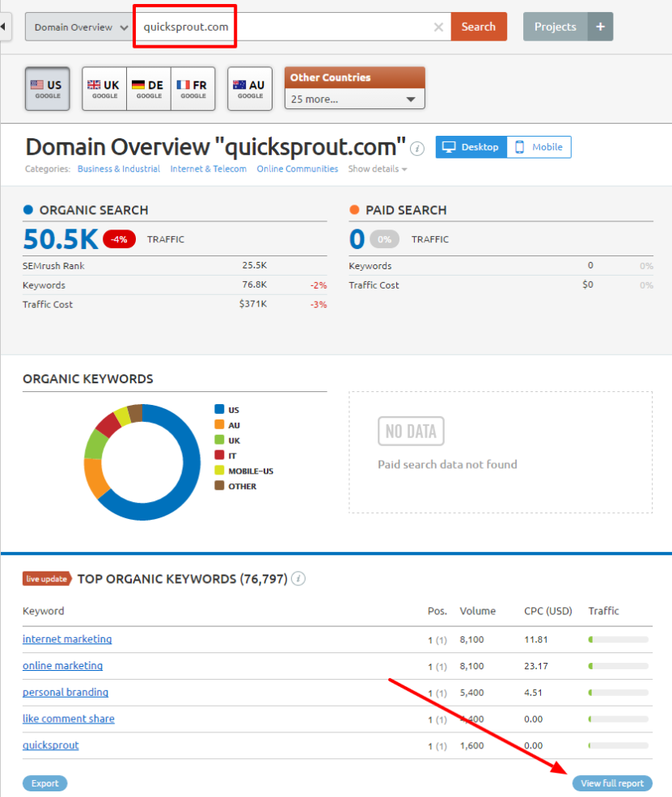The height and width of the screenshot is (797, 672).
Task: Click the Traffic column header in keywords table
Action: pyautogui.click(x=603, y=611)
